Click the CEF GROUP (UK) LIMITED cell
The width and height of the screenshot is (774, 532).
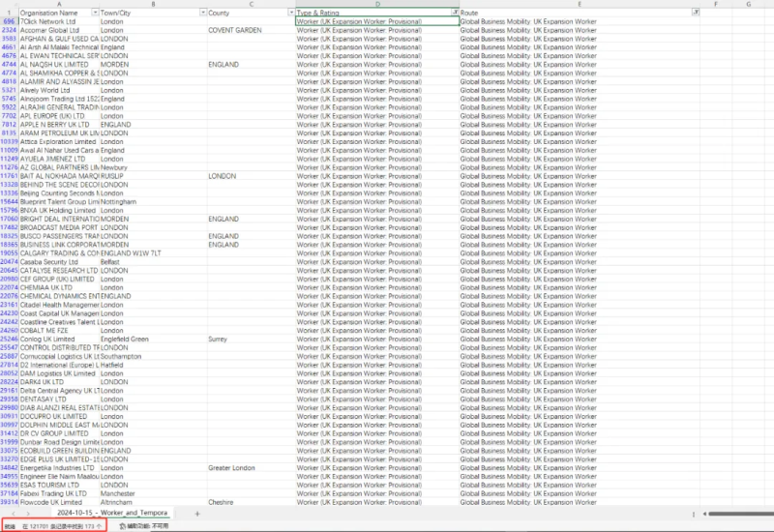coord(59,279)
